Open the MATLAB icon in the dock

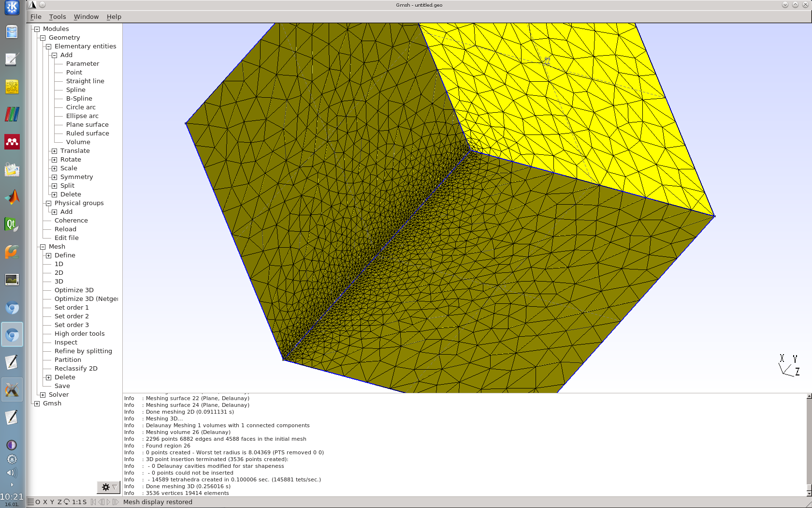[x=12, y=197]
